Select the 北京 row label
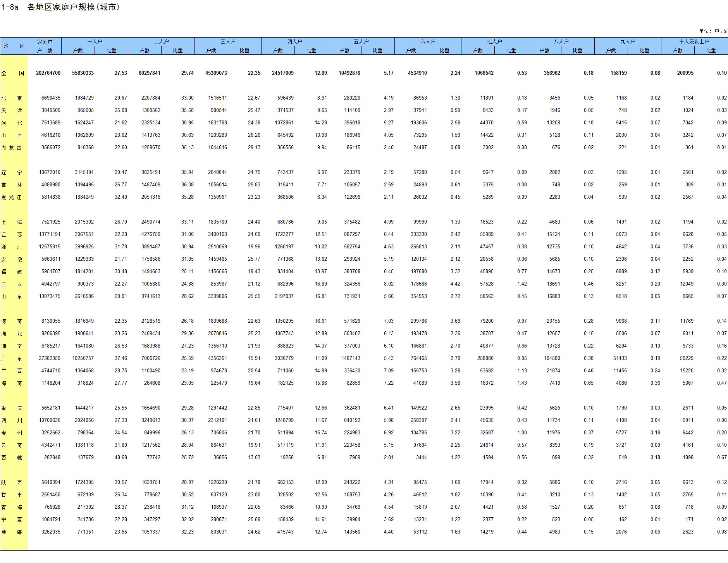 click(12, 98)
